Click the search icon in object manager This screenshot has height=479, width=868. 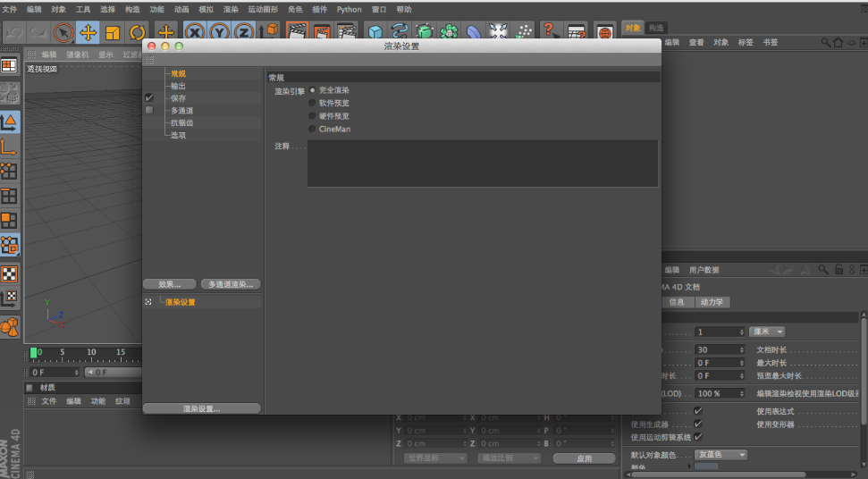point(825,42)
